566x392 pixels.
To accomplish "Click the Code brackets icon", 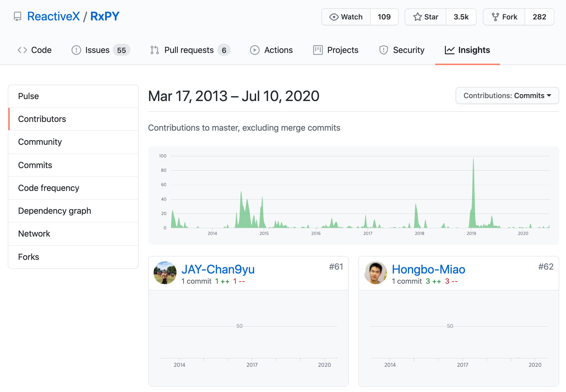I will pos(22,50).
